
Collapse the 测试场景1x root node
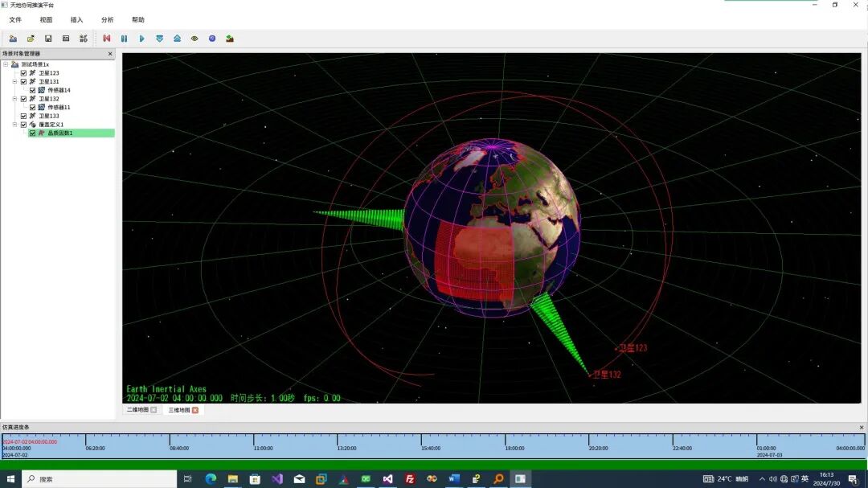(6, 64)
